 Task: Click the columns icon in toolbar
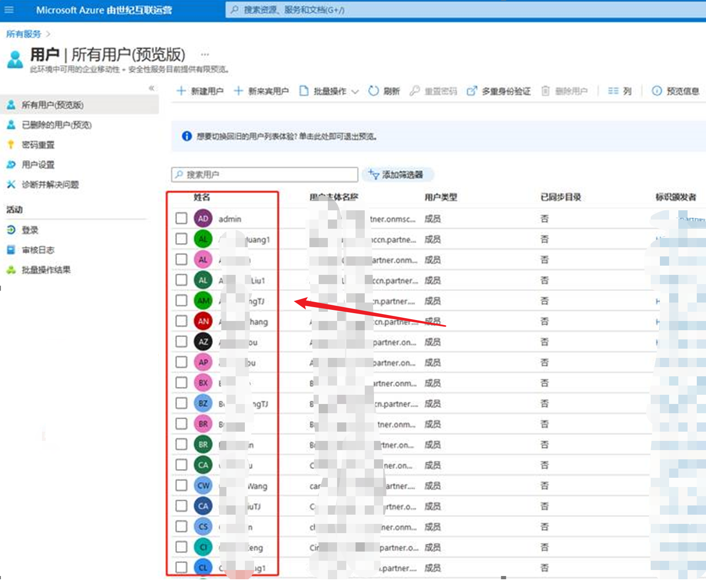613,91
